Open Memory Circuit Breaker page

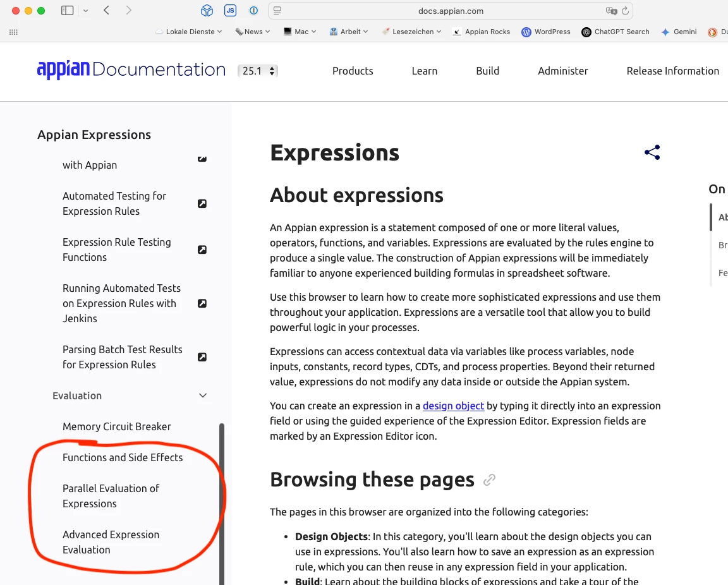pos(116,426)
